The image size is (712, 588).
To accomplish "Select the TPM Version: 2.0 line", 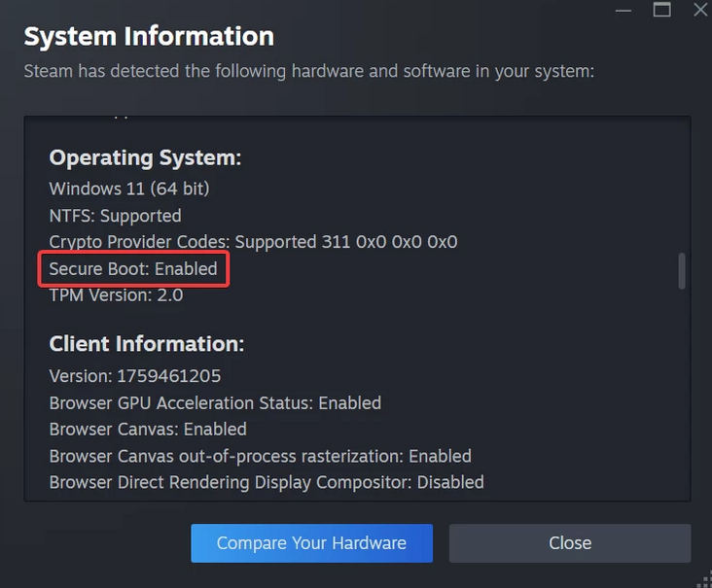I will click(x=116, y=294).
